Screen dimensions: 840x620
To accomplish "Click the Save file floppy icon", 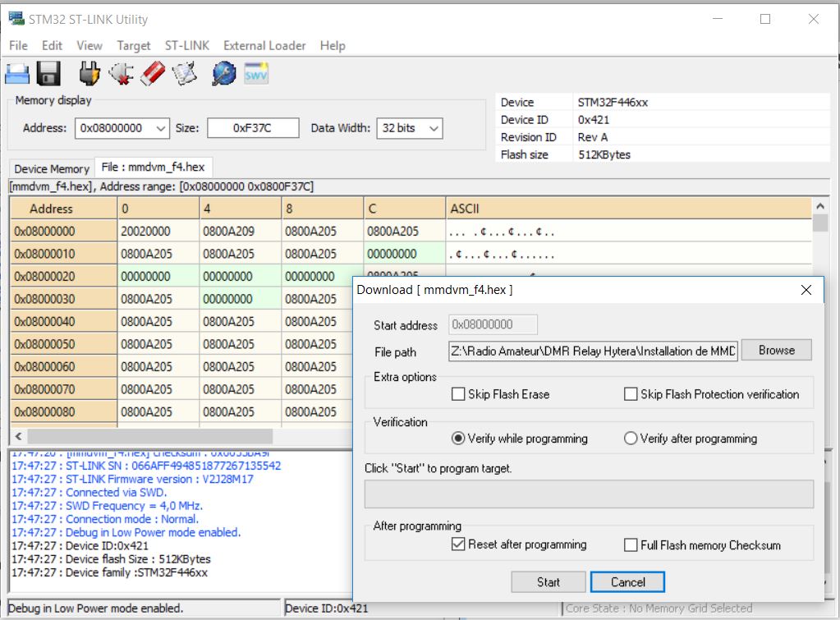I will pyautogui.click(x=48, y=73).
